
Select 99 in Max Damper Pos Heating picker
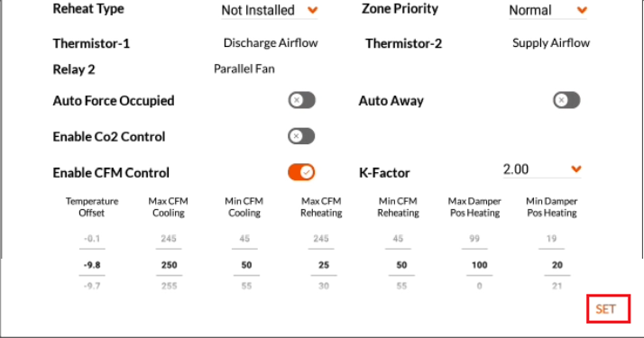474,239
